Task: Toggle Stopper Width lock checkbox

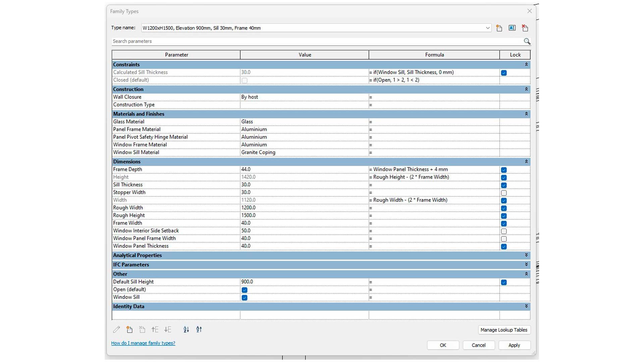Action: pyautogui.click(x=504, y=193)
